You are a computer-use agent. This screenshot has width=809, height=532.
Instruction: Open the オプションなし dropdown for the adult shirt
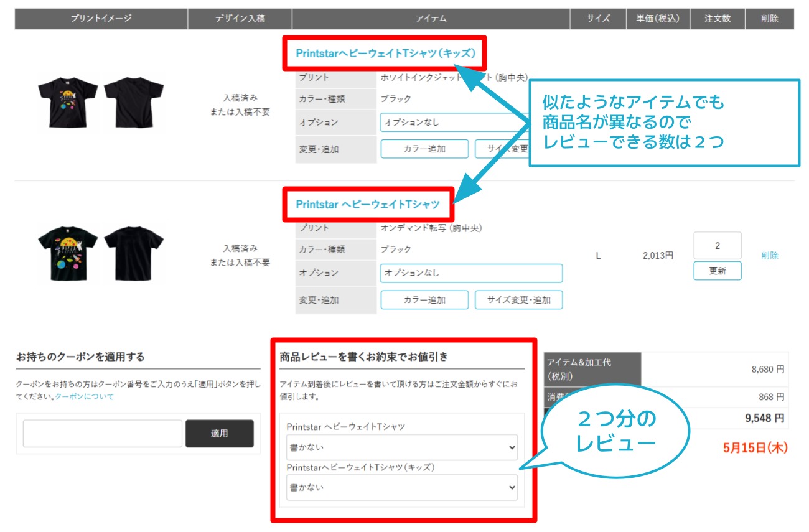pos(471,273)
